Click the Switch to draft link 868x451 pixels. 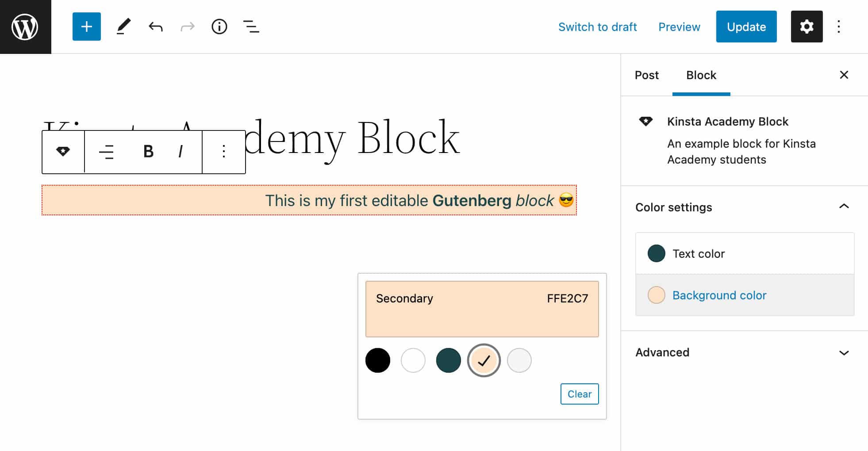pyautogui.click(x=597, y=27)
